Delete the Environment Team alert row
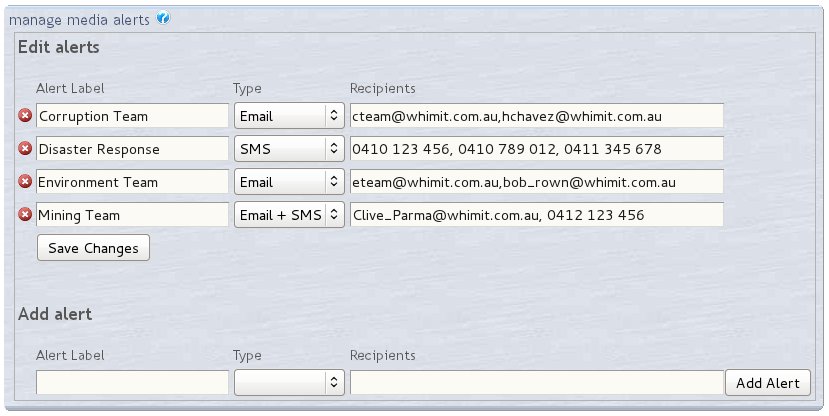Screen dimensions: 829x416 click(26, 182)
